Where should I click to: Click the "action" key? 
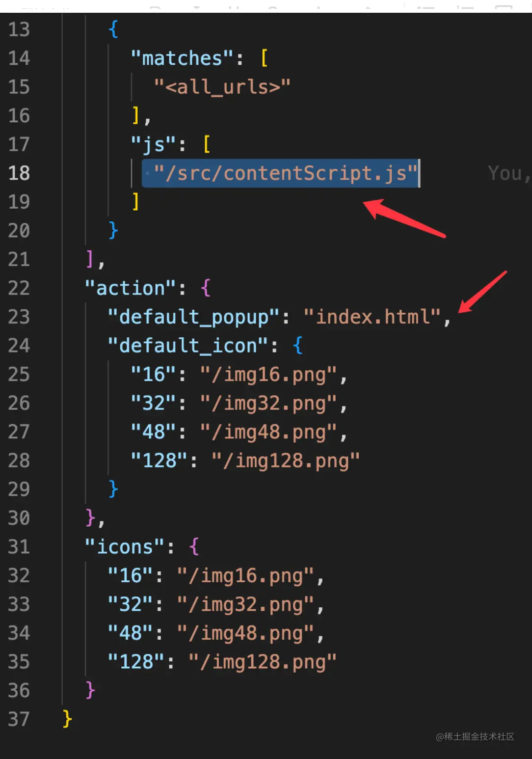pyautogui.click(x=130, y=288)
